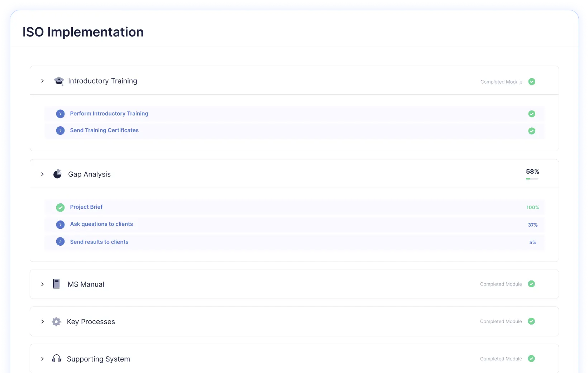Open the Send results to clients task
The image size is (588, 373).
click(99, 241)
